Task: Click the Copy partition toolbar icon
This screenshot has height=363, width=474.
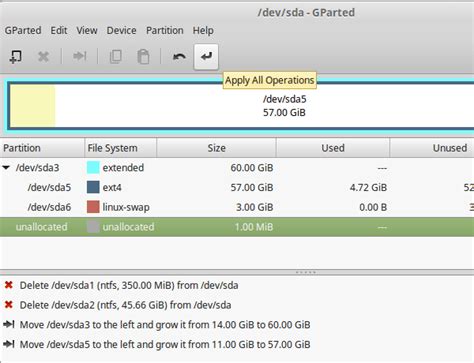Action: [115, 57]
